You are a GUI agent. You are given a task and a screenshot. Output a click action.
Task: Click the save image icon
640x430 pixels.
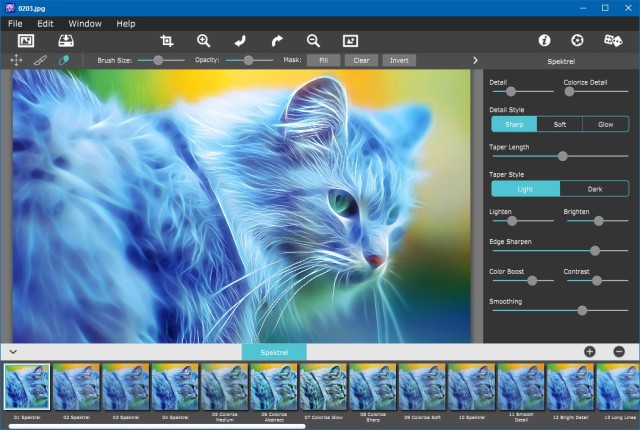[x=66, y=41]
